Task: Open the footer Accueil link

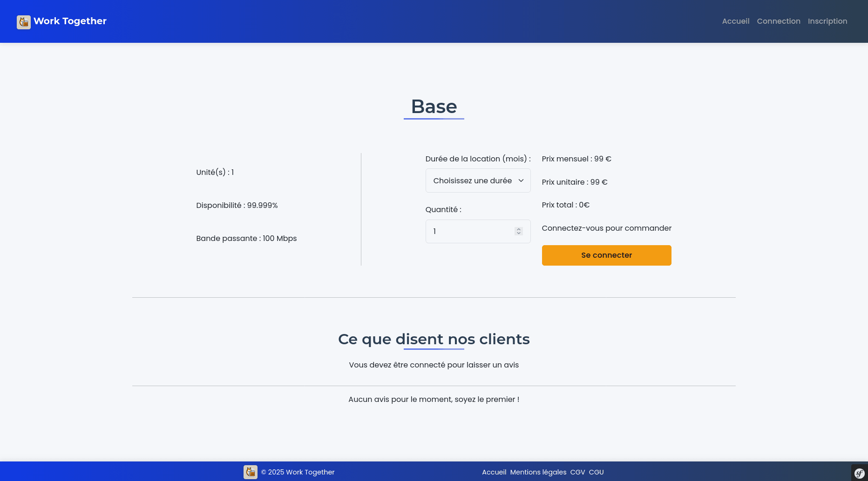Action: 494,472
